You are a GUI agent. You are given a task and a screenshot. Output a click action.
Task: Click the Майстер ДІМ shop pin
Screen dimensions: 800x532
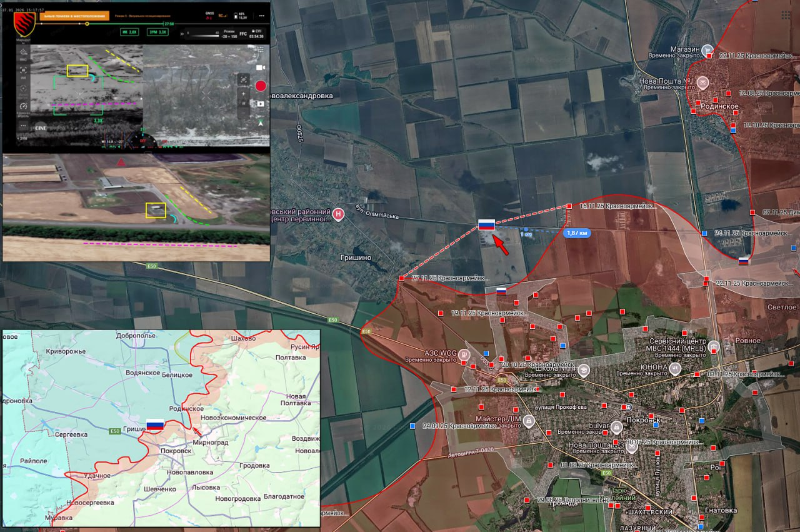coord(529,419)
